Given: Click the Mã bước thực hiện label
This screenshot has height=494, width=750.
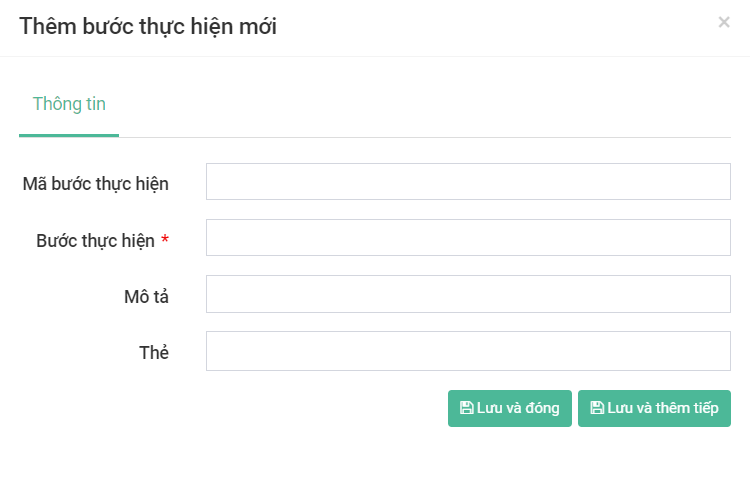Looking at the screenshot, I should (95, 183).
